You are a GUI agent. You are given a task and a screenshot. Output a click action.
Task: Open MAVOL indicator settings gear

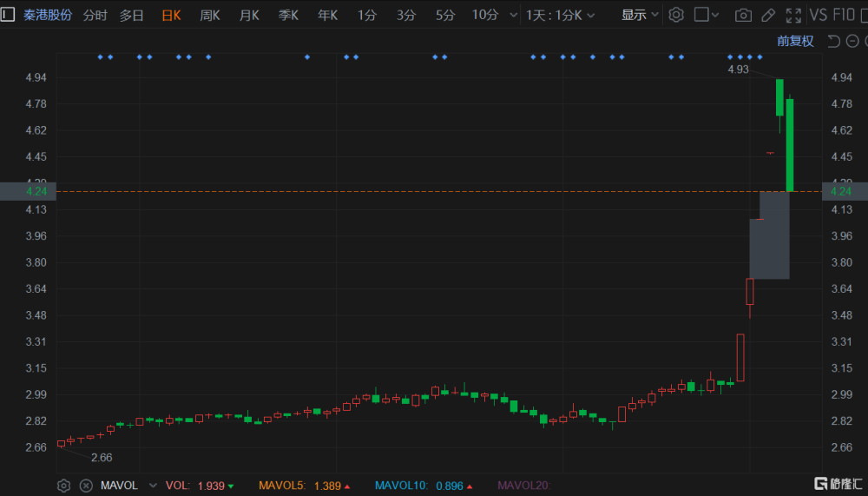tap(63, 486)
